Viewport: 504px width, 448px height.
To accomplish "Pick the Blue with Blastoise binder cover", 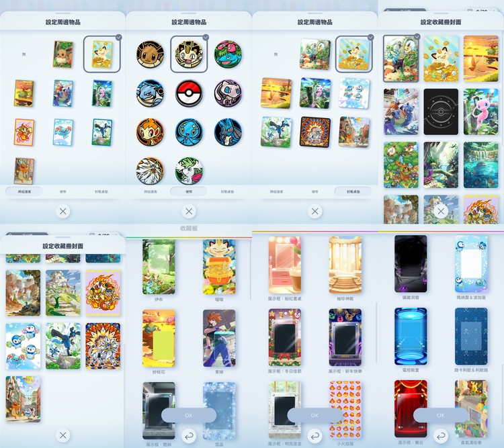I will tap(401, 112).
